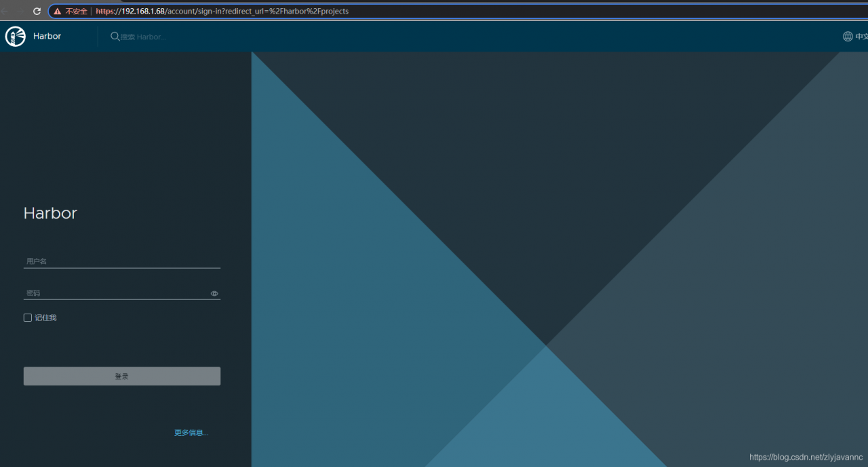Screen dimensions: 868x467
Task: Open the 更多信息... link
Action: [x=191, y=432]
